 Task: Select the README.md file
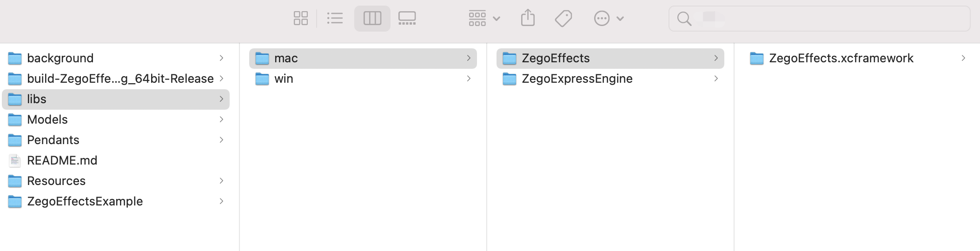coord(116,160)
